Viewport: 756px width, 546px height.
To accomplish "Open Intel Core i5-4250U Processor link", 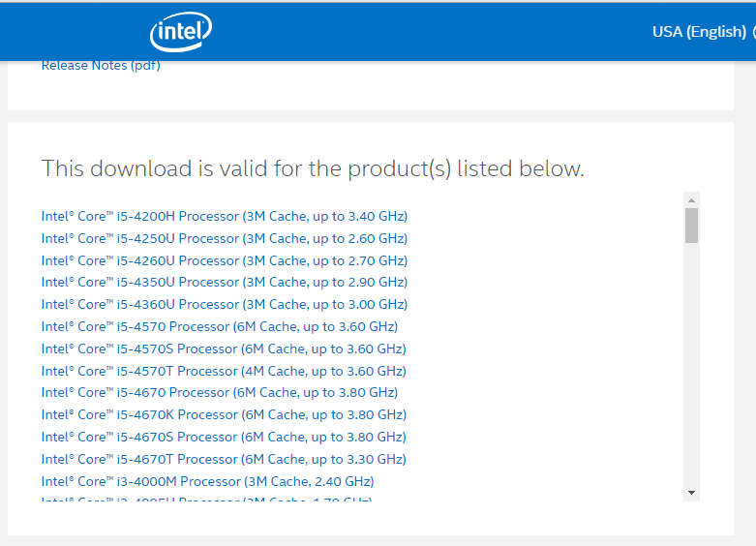I will click(x=224, y=238).
